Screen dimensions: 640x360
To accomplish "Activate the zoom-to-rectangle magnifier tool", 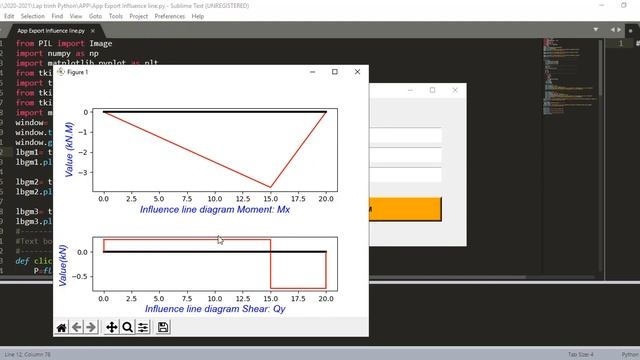I will [127, 327].
